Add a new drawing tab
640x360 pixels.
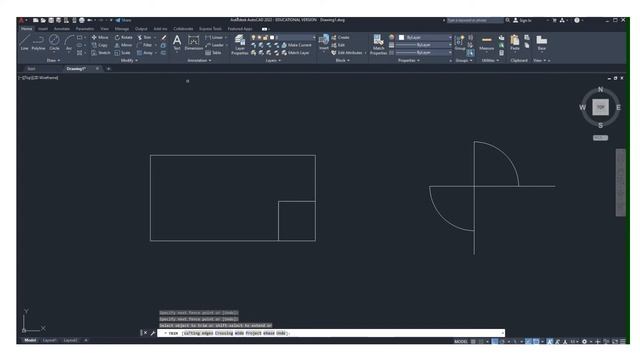(x=109, y=69)
